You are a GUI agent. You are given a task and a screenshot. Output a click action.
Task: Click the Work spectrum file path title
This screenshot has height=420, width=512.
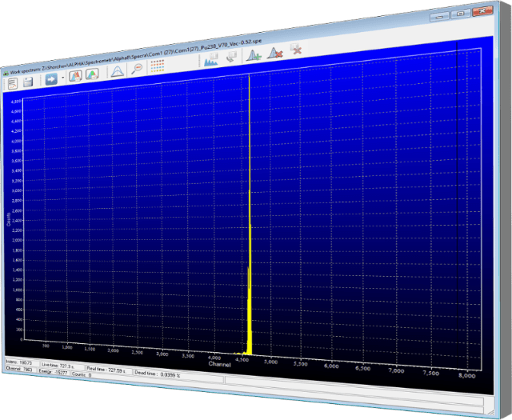135,55
